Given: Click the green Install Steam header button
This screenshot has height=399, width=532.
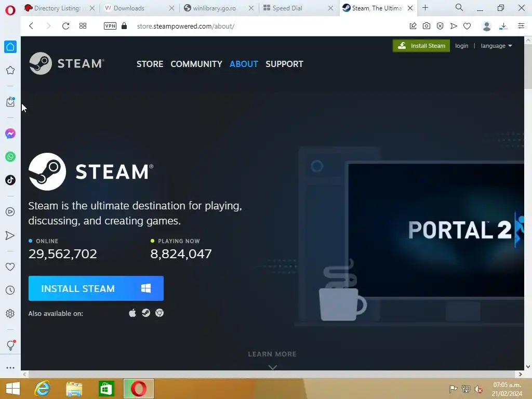Looking at the screenshot, I should click(421, 46).
